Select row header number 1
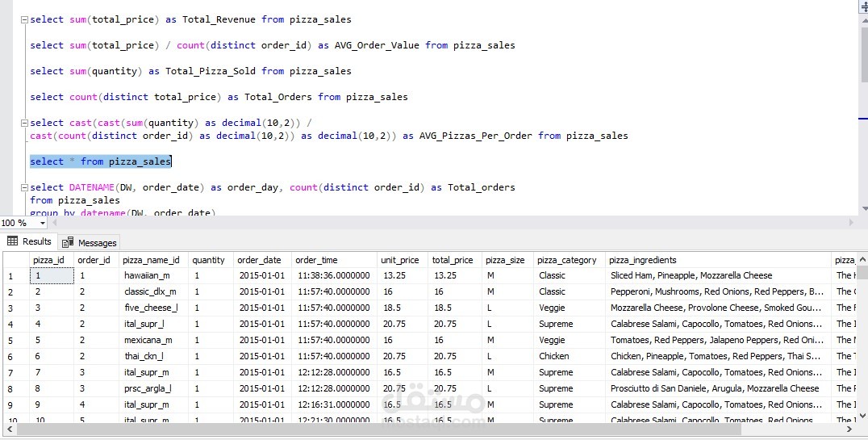This screenshot has width=868, height=440. tap(15, 276)
